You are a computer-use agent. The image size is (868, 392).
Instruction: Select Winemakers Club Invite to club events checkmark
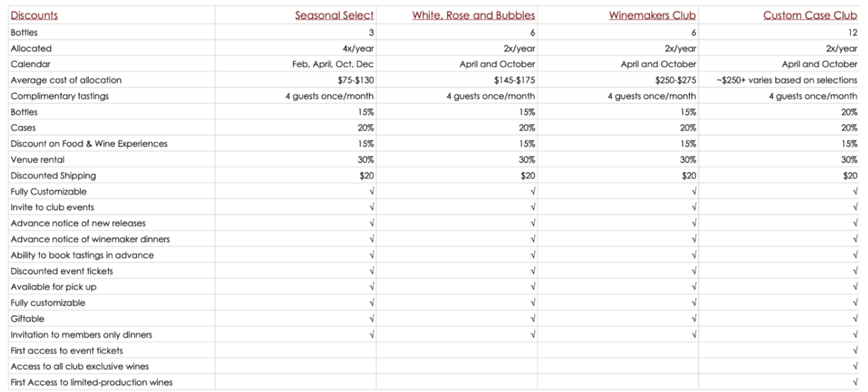694,207
